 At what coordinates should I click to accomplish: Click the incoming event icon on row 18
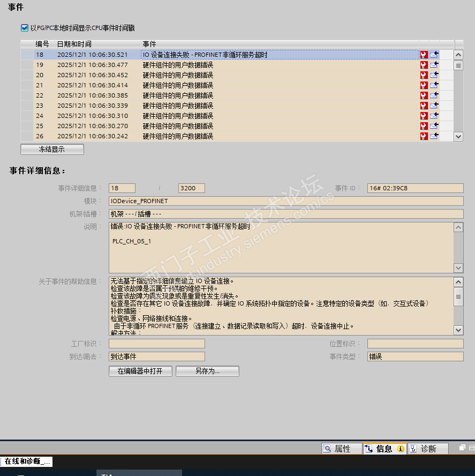pyautogui.click(x=434, y=55)
